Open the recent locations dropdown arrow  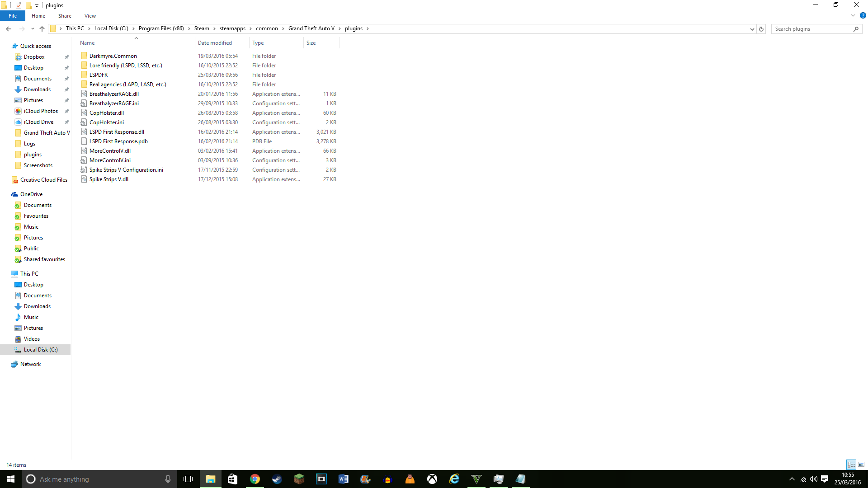click(x=33, y=28)
